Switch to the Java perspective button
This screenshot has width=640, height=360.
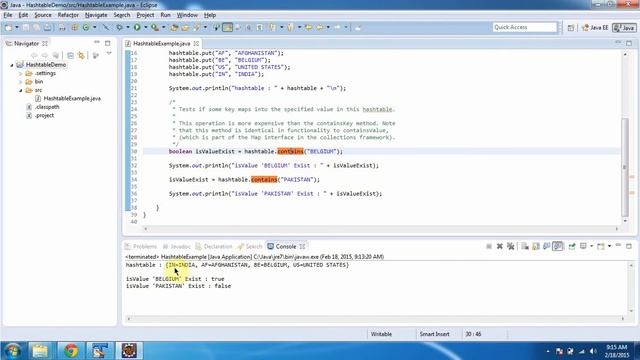point(624,27)
